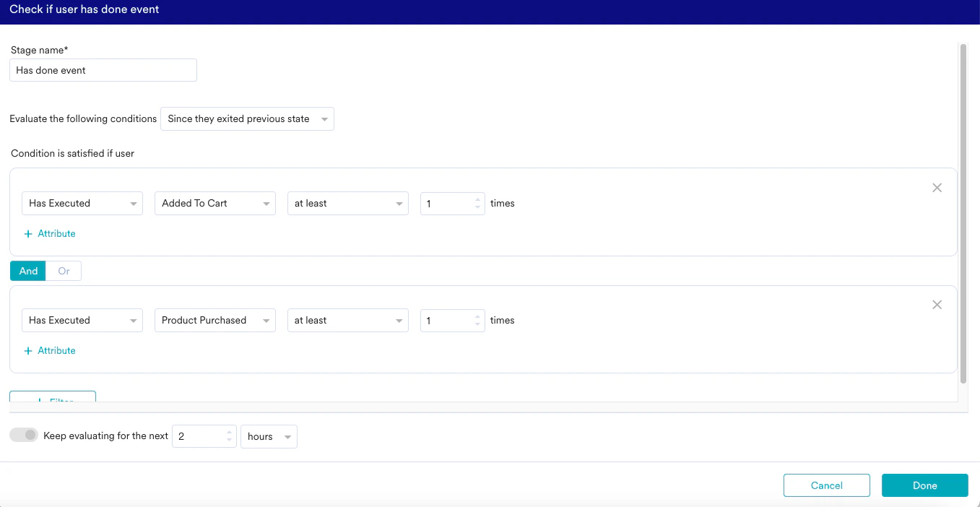Viewport: 980px width, 507px height.
Task: Increase Added To Cart times count stepper
Action: pyautogui.click(x=477, y=199)
